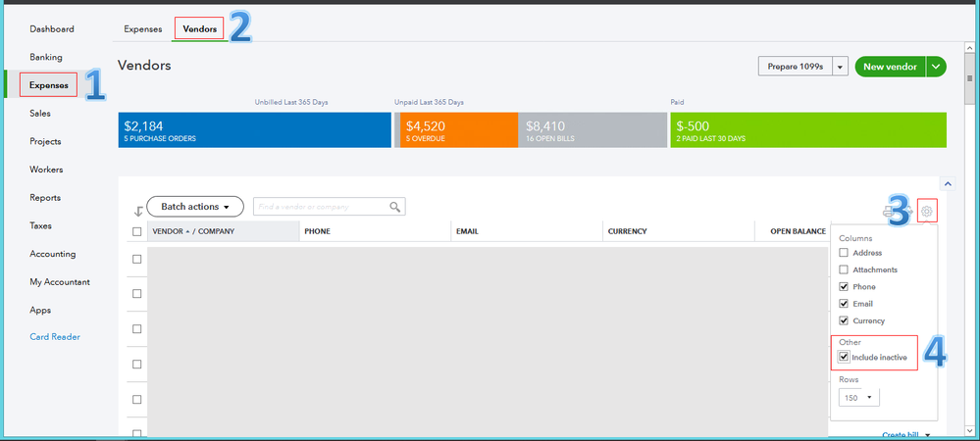Click the Create bill link

click(x=902, y=435)
